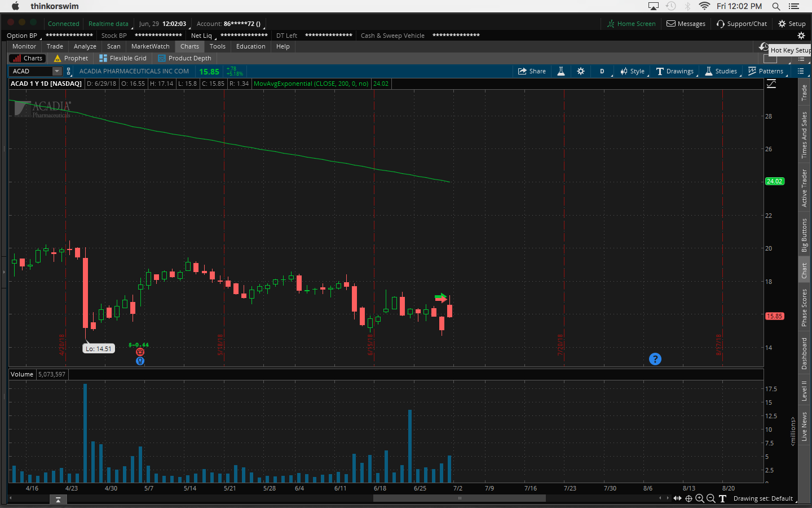Click the Hot Key Setup label
This screenshot has height=508, width=812.
[x=791, y=50]
